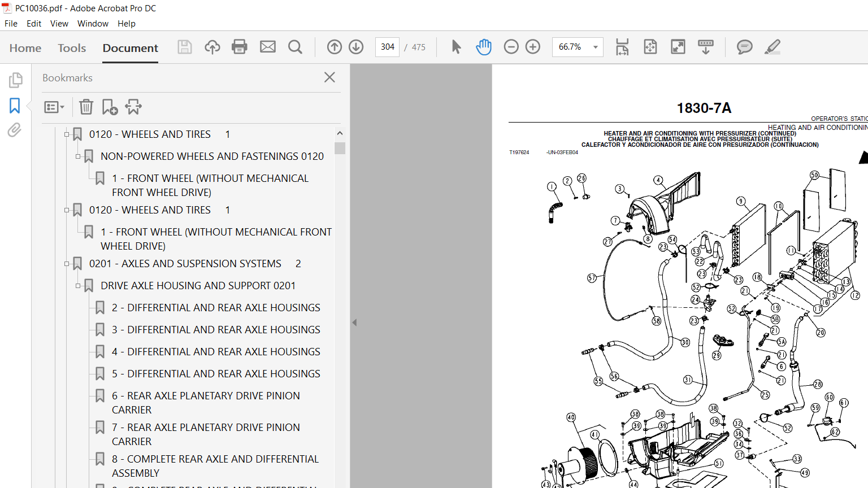Click the bookmarks panel scrollbar thumb
The image size is (868, 488).
(340, 148)
